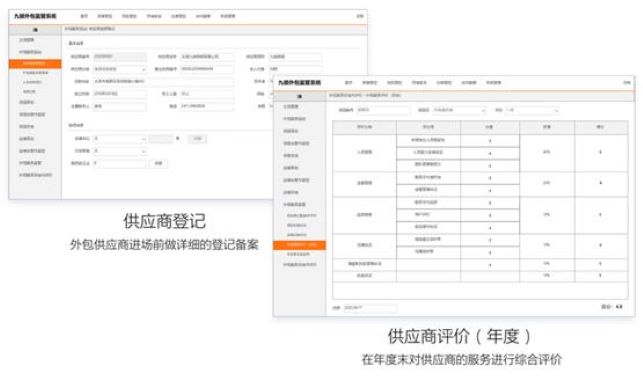Focus the date field below the evaluation table

click(370, 308)
